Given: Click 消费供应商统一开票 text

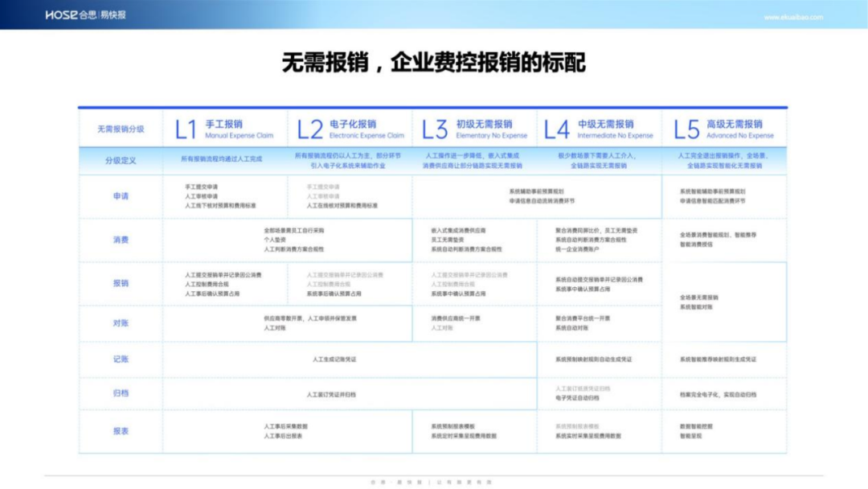Looking at the screenshot, I should 456,318.
